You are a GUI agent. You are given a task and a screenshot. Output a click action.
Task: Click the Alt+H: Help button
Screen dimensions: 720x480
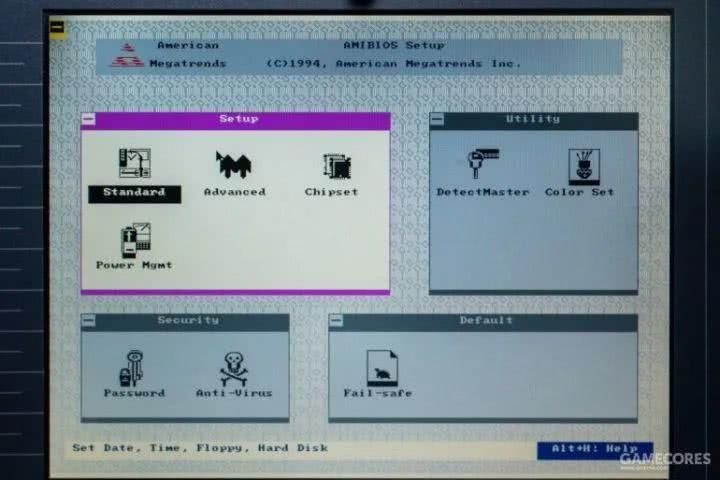click(x=595, y=450)
